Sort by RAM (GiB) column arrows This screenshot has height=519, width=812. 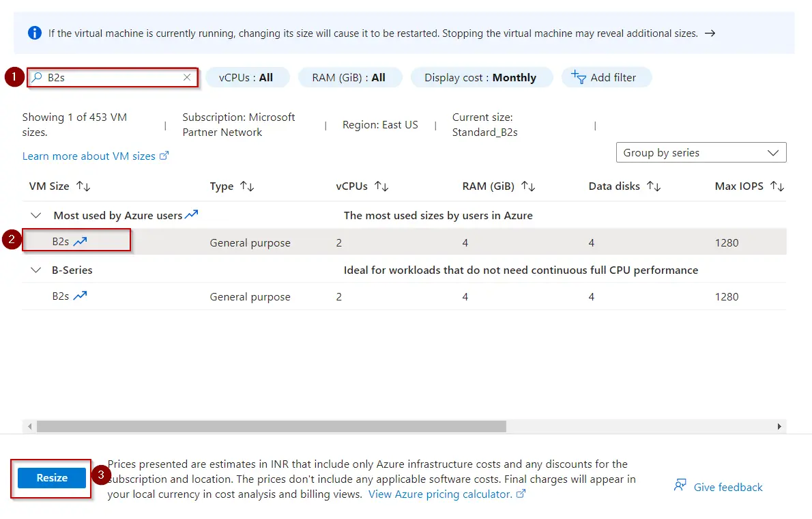(528, 186)
